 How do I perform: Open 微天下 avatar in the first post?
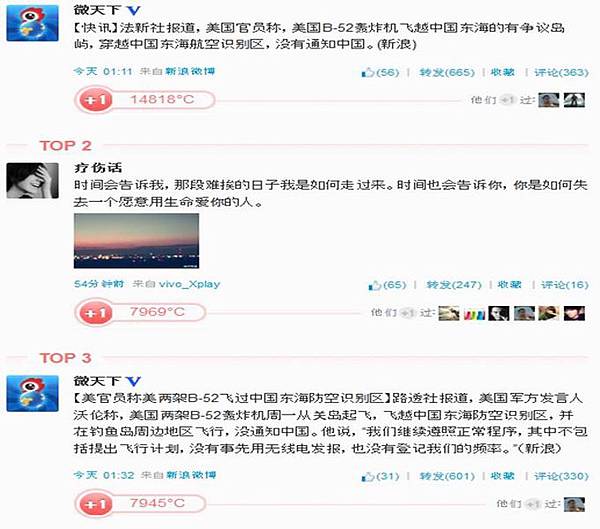coord(33,23)
